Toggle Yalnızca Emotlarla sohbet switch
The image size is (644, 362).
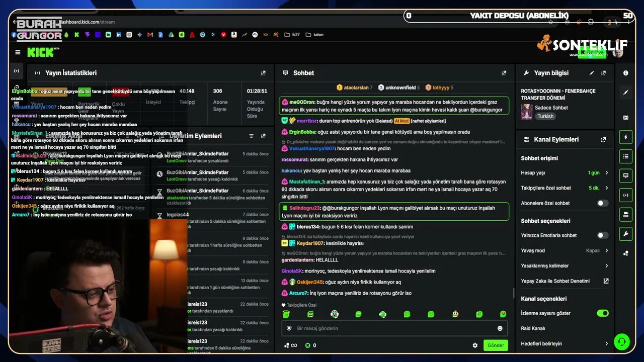(x=602, y=235)
